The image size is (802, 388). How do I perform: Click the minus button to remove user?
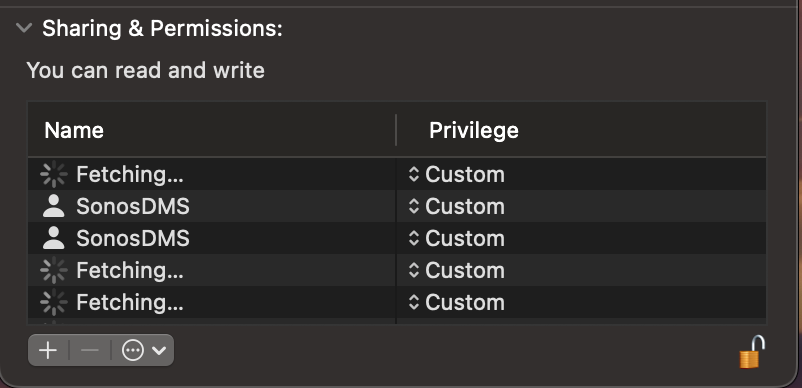[90, 350]
